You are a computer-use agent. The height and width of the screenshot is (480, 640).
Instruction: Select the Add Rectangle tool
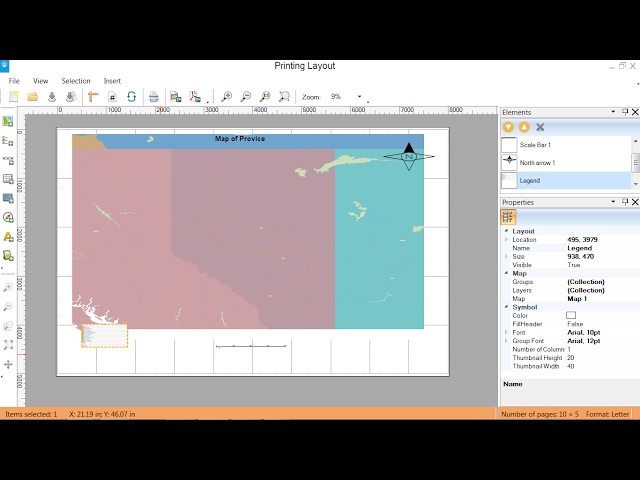[x=8, y=198]
